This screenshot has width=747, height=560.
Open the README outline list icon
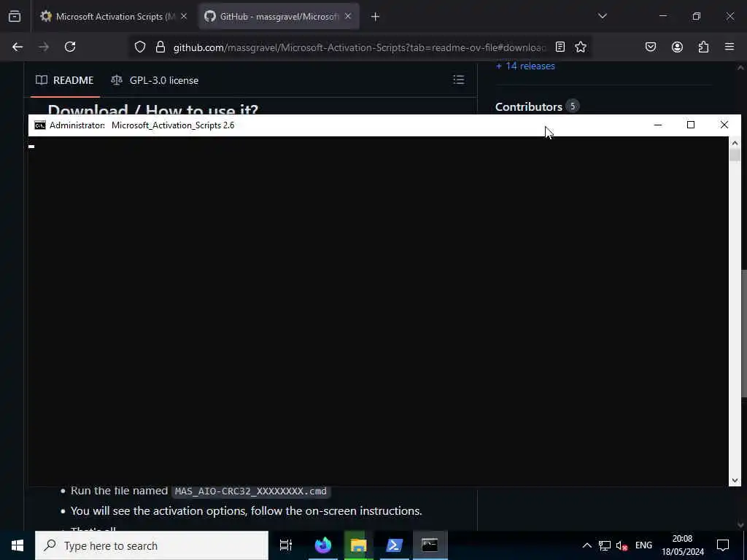coord(458,79)
